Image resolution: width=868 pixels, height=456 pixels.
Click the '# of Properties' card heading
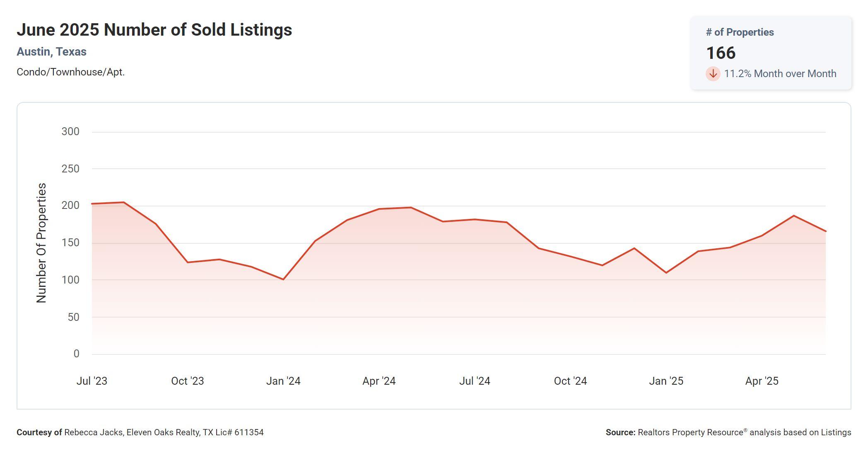click(x=740, y=32)
